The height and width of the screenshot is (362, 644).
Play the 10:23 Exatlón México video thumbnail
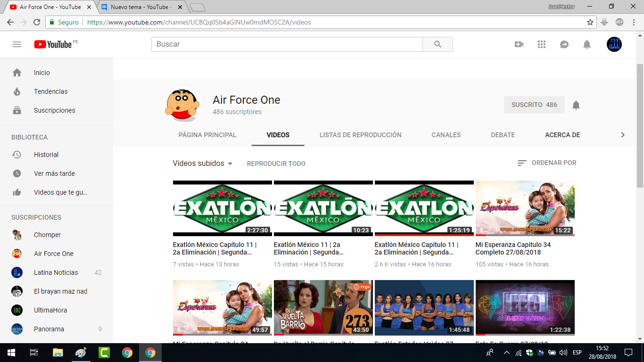point(323,208)
